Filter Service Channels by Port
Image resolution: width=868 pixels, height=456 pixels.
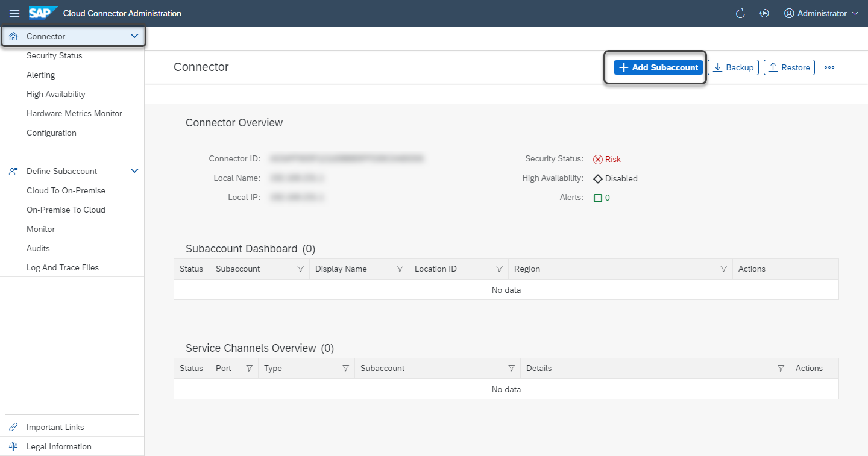click(x=249, y=369)
